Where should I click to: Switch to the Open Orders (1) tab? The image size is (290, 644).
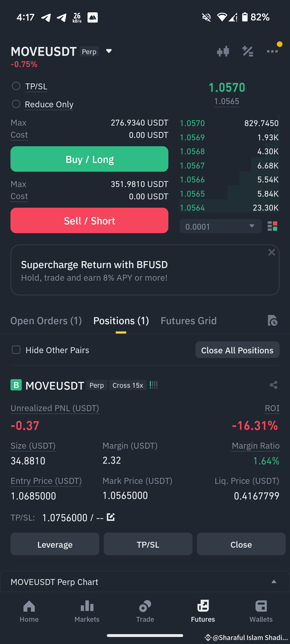tap(46, 321)
